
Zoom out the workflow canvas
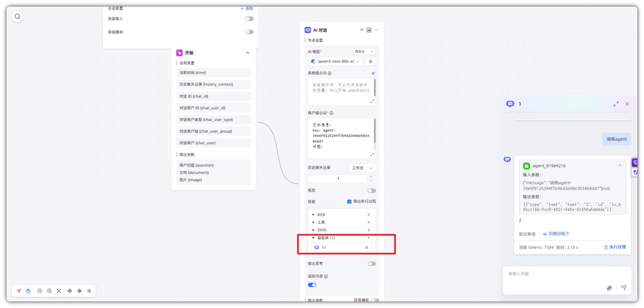click(x=40, y=291)
